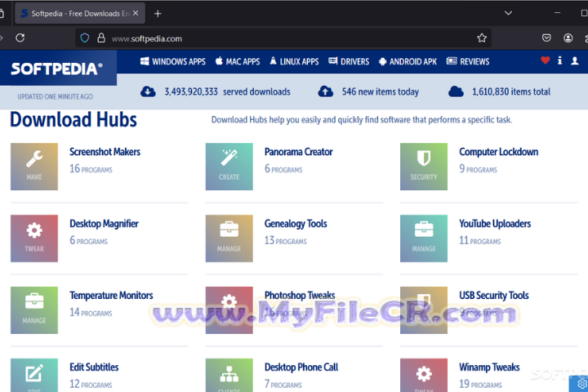Click the served downloads cloud icon
Image resolution: width=588 pixels, height=392 pixels.
point(148,91)
